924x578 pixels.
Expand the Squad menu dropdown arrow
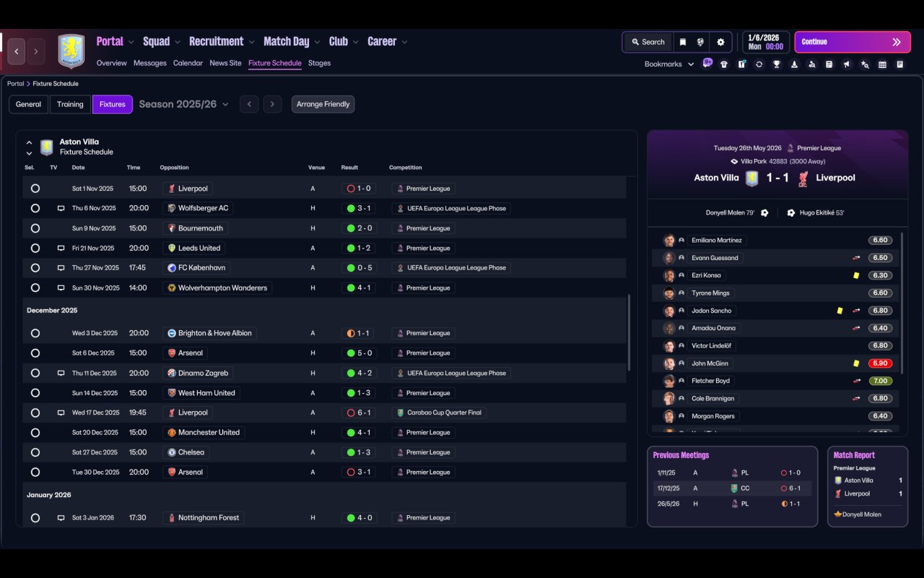click(x=178, y=43)
